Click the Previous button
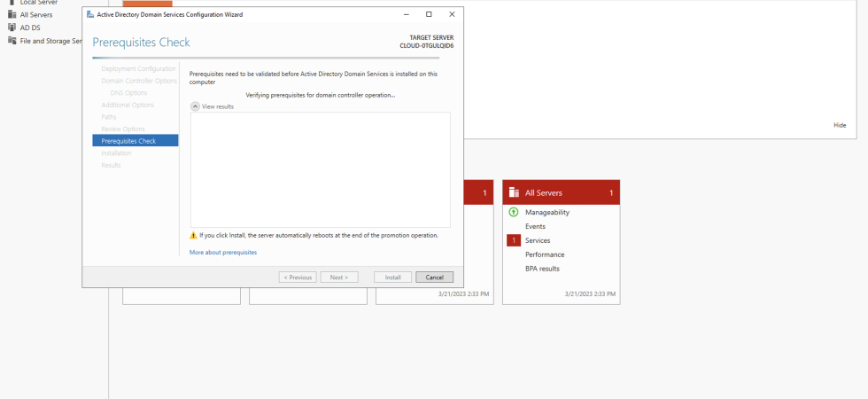 coord(298,277)
